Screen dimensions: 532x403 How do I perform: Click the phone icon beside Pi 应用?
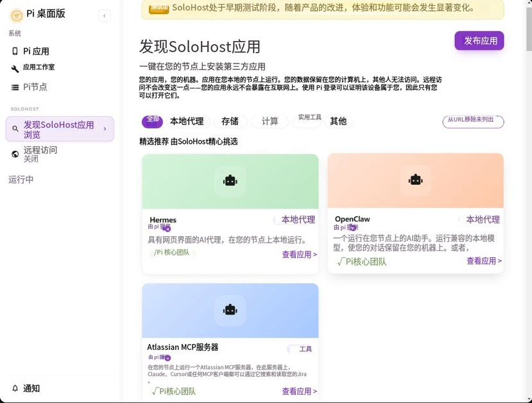[15, 51]
